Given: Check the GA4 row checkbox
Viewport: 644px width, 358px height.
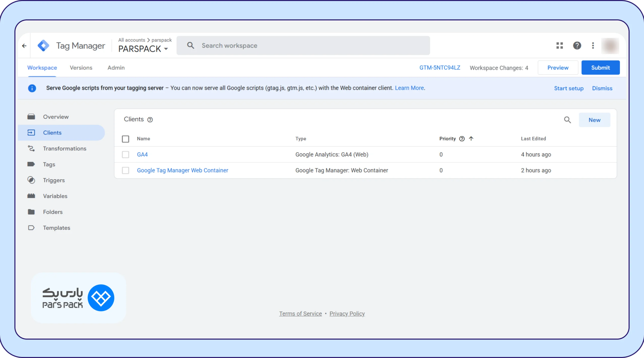Looking at the screenshot, I should coord(126,155).
